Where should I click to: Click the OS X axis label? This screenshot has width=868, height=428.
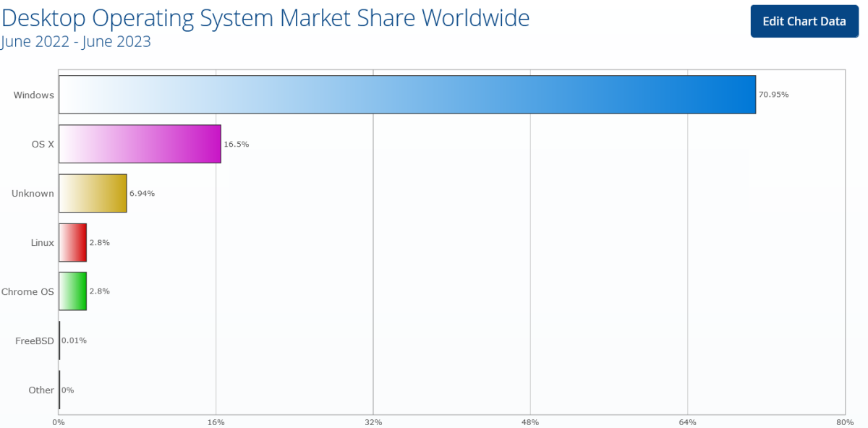tap(43, 144)
